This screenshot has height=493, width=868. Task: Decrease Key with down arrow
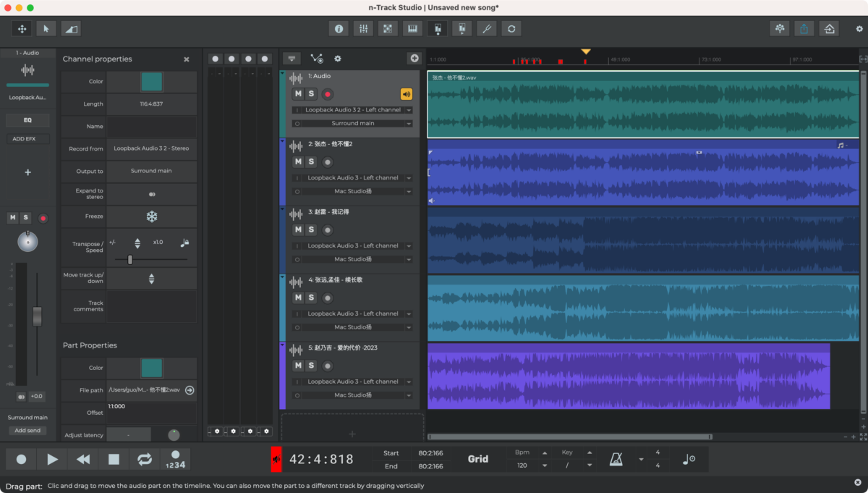(x=590, y=465)
